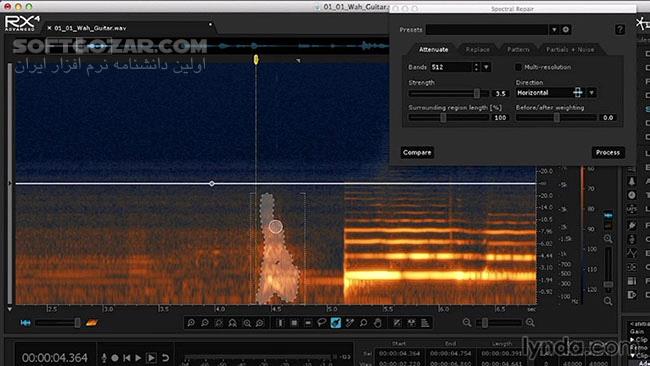Zoom in on the frequency scale
The width and height of the screenshot is (650, 366).
(608, 238)
